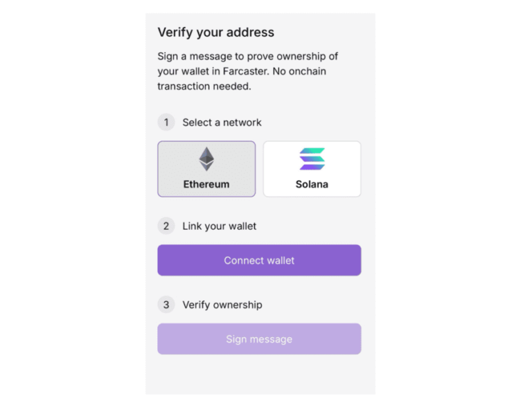Image resolution: width=532 pixels, height=414 pixels.
Task: Click white margin right of the panel
Action: 450,208
